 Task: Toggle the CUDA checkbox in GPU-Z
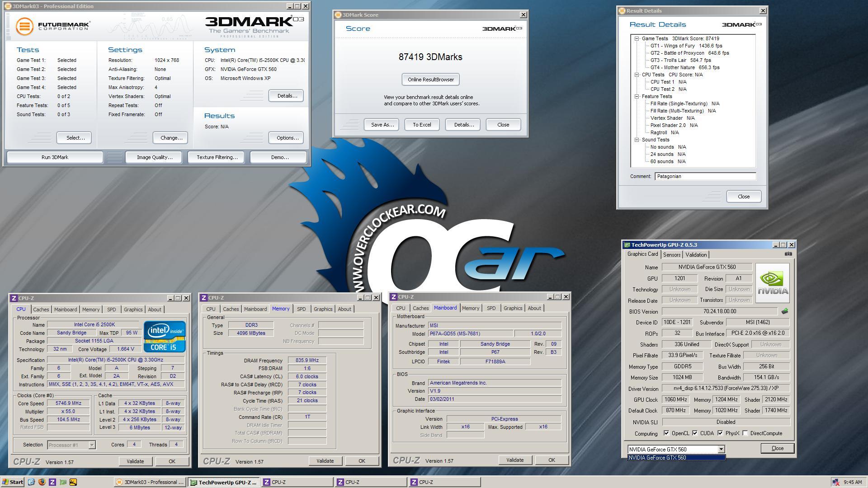point(695,433)
